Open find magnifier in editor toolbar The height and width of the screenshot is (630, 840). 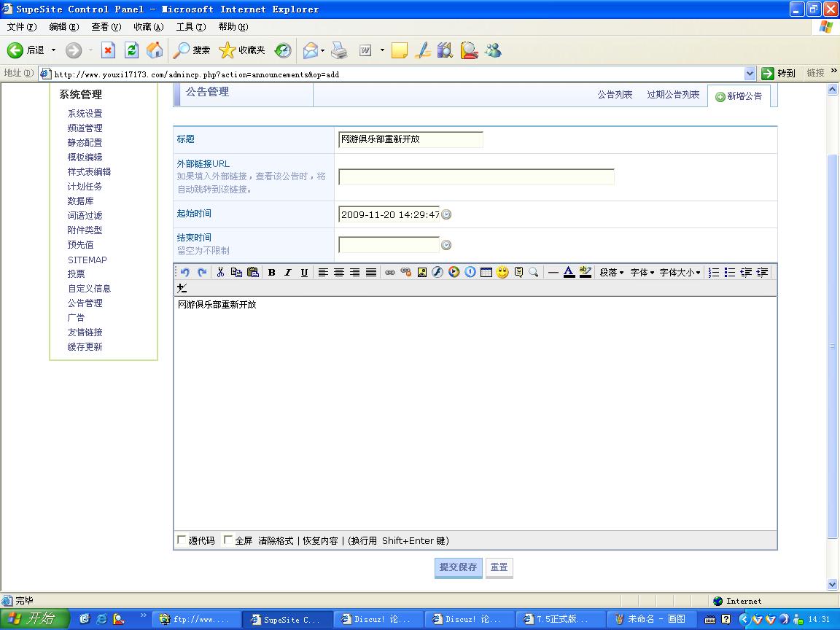pos(534,272)
